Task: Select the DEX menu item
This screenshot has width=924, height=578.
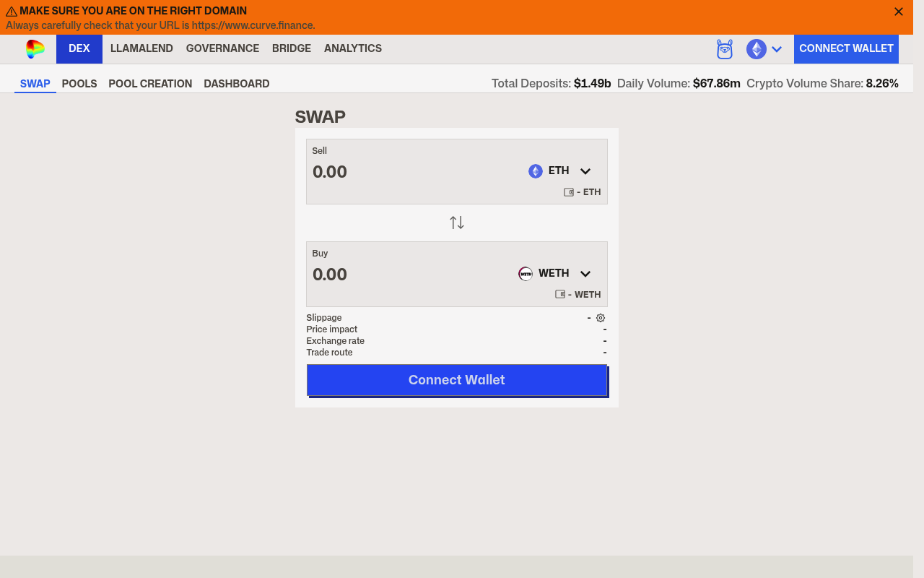Action: pyautogui.click(x=79, y=48)
